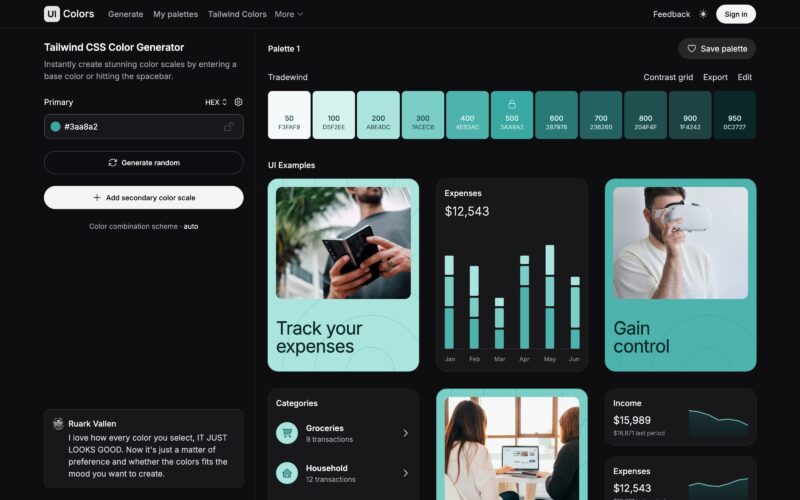Click the Sign in button

click(x=736, y=14)
